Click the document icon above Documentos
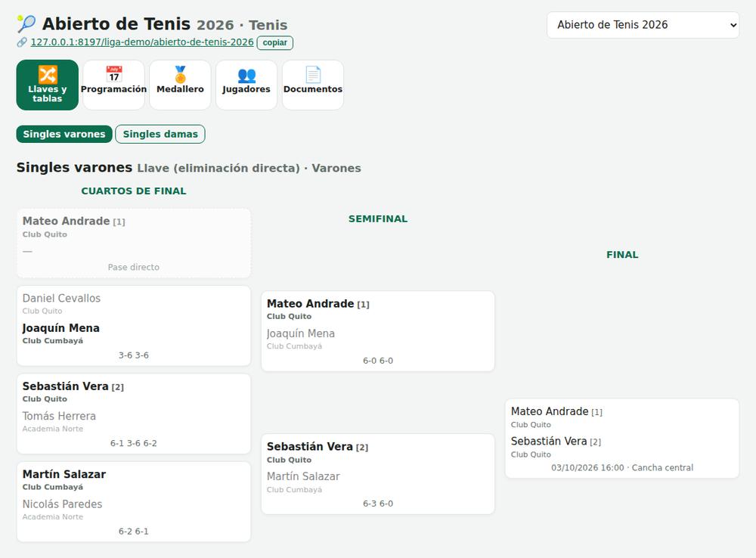Screen dimensions: 756x558 click(313, 74)
